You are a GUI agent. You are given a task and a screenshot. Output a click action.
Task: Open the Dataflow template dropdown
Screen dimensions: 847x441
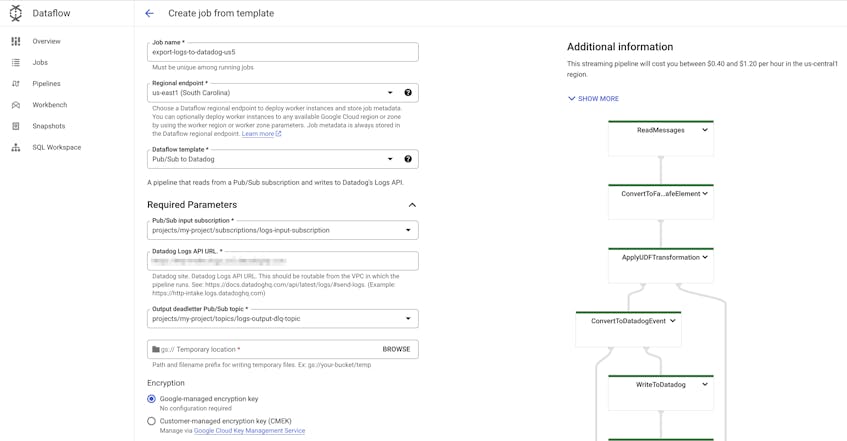click(390, 159)
